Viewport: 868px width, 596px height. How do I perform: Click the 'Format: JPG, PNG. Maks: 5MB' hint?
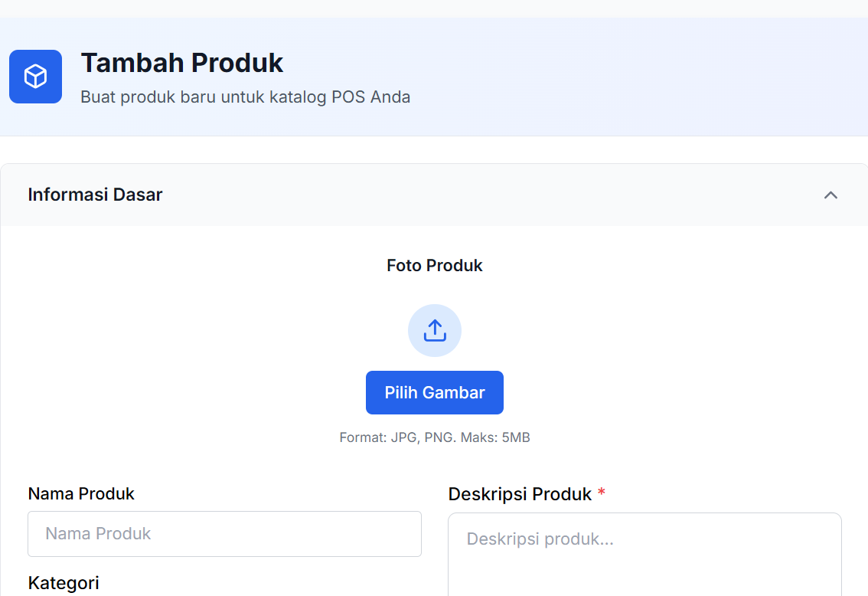(435, 437)
